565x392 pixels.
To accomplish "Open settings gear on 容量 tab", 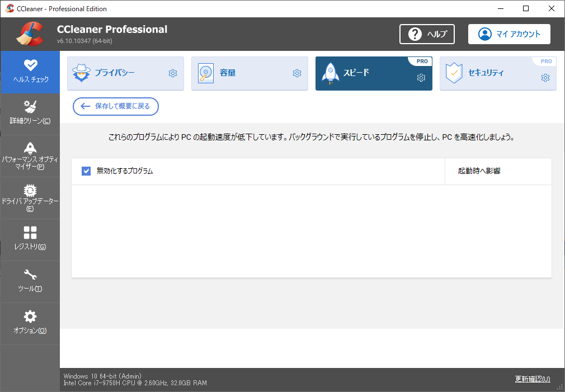I will pos(297,73).
